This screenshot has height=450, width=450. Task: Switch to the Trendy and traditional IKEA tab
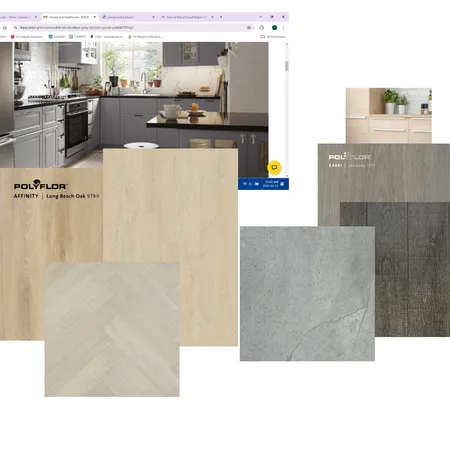coord(69,17)
